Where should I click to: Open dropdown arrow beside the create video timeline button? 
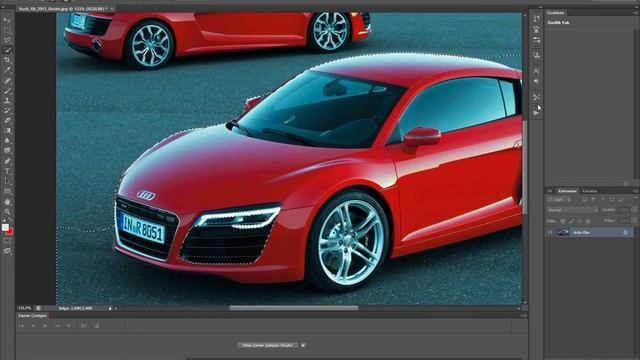(303, 345)
